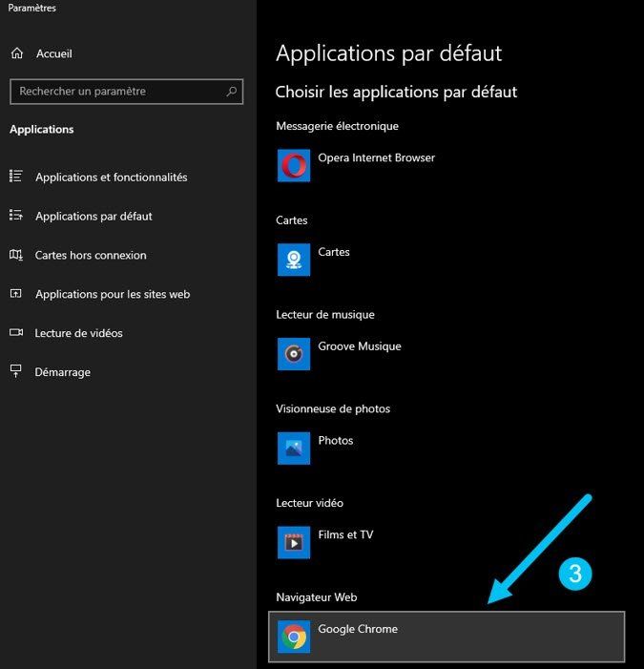Click the Applications section header in sidebar
This screenshot has width=644, height=669.
point(42,130)
